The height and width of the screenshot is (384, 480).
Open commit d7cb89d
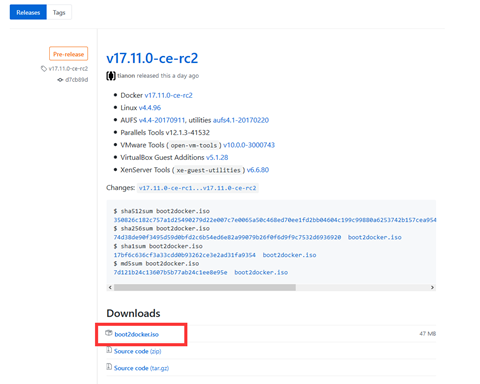point(77,80)
